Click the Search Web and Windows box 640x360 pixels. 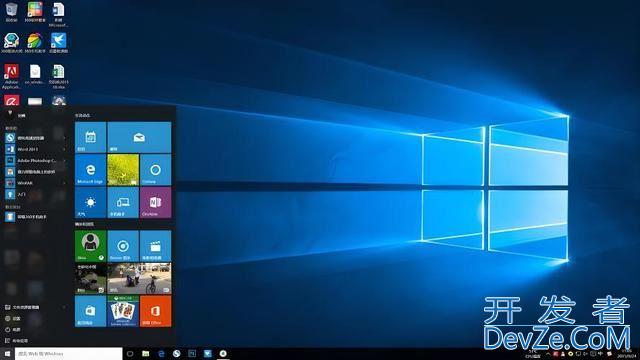(69, 353)
